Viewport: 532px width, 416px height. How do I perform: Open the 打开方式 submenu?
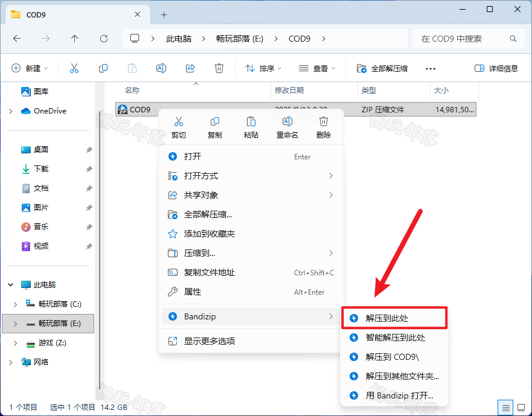coord(251,176)
